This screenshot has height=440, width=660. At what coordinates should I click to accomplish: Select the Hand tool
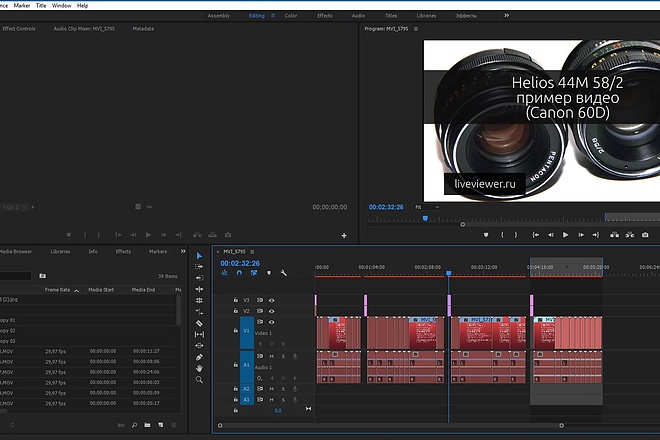pyautogui.click(x=199, y=368)
